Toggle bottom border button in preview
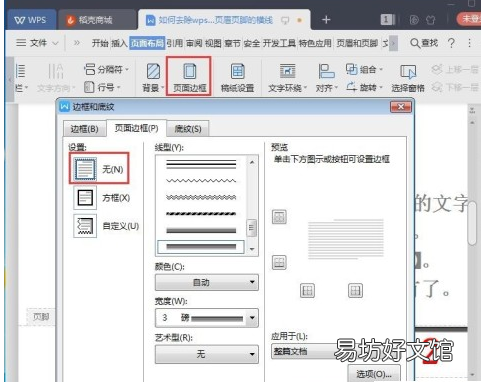The height and width of the screenshot is (382, 481). (x=279, y=262)
